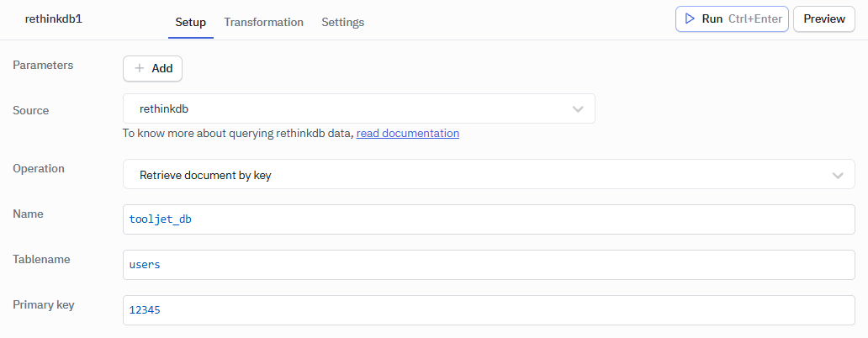Screen dimensions: 868x338
Task: Click the Primary key label
Action: [x=44, y=304]
